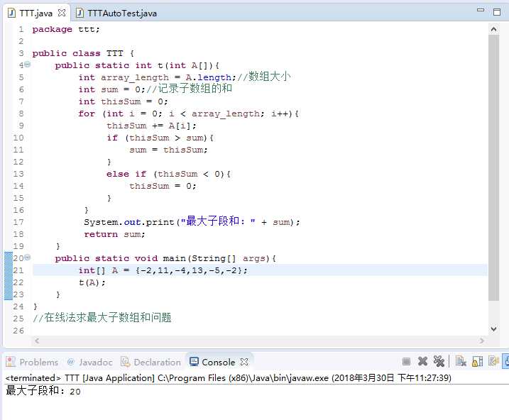Minimize the editor area

click(x=481, y=11)
